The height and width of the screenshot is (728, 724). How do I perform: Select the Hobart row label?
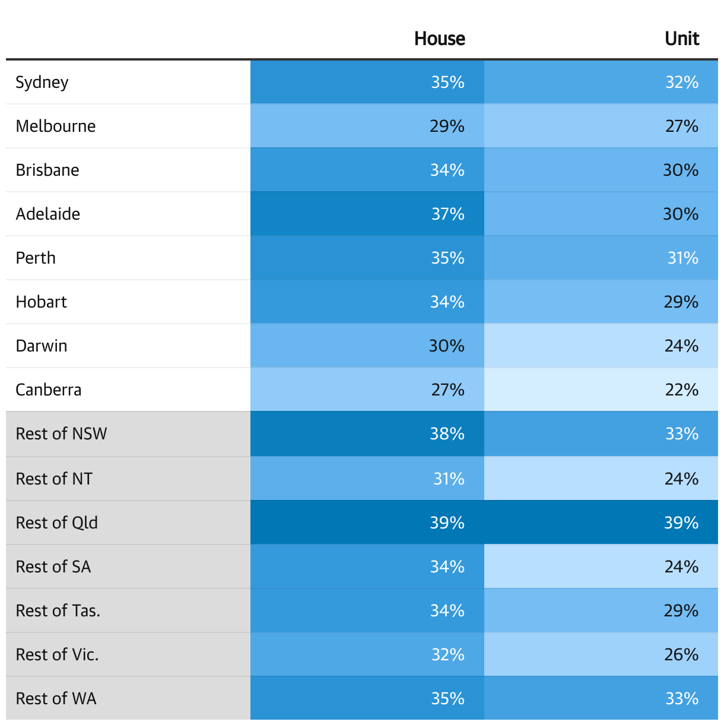point(42,302)
